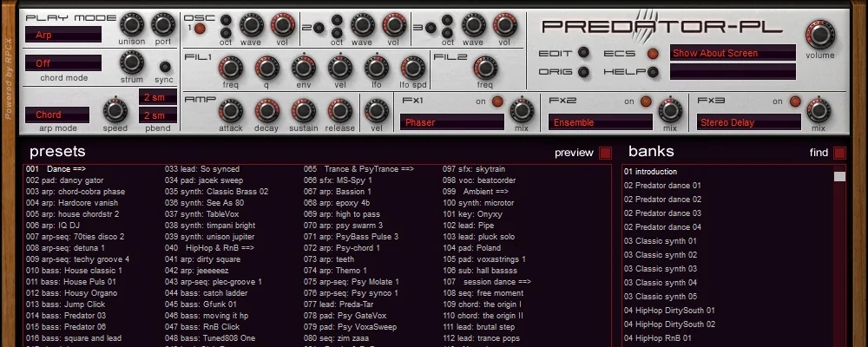Click the FIL1 env knob
This screenshot has height=347, width=868.
click(303, 68)
